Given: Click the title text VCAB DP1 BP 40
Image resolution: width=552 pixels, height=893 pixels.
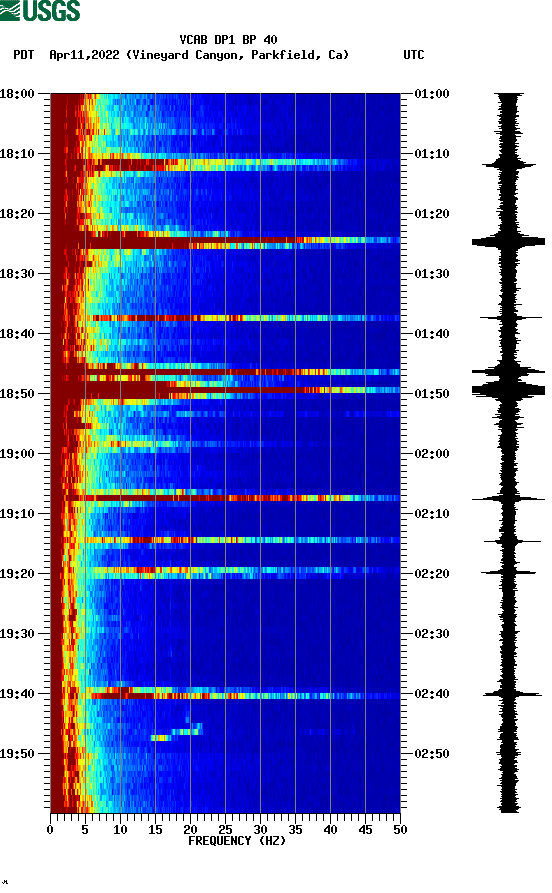Looking at the screenshot, I should click(x=228, y=40).
